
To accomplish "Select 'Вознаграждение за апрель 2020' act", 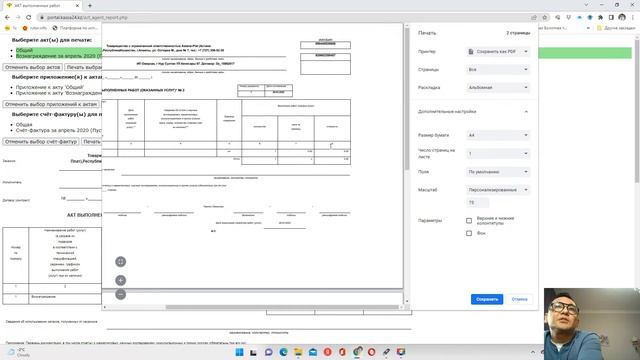I will (x=58, y=56).
